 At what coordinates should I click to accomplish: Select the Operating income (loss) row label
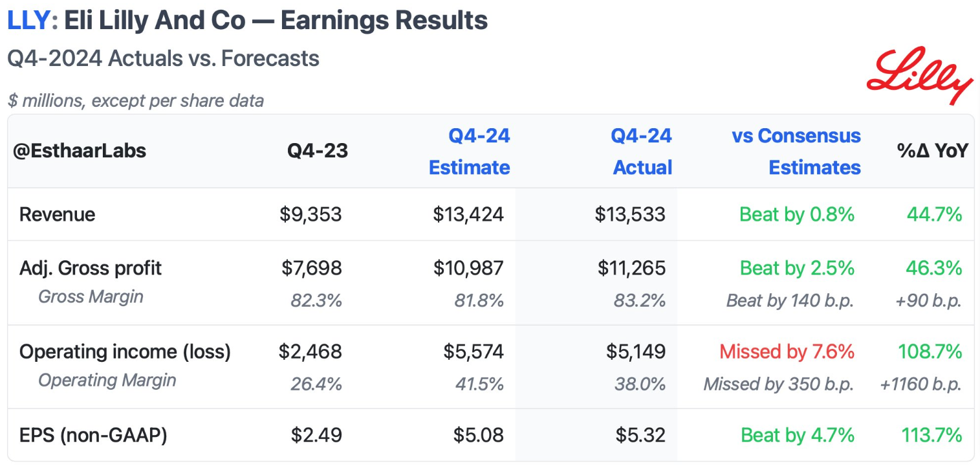[x=125, y=351]
